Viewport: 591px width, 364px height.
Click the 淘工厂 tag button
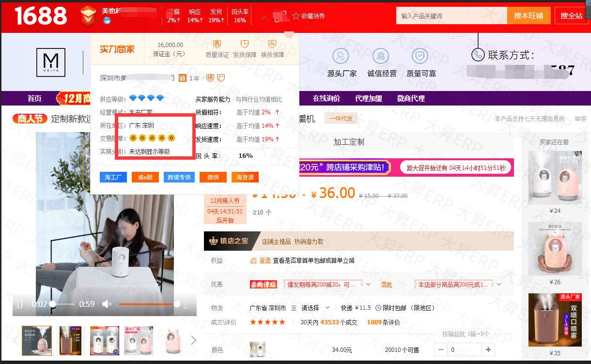[113, 177]
